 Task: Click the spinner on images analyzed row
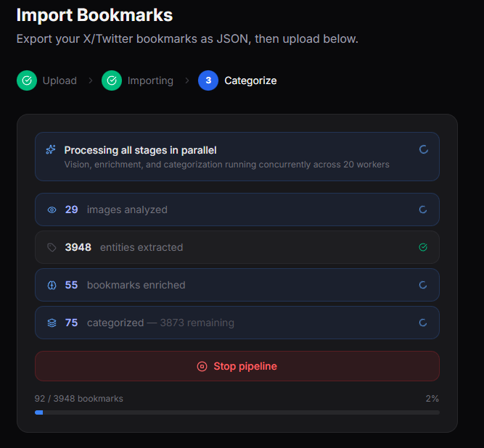coord(423,210)
